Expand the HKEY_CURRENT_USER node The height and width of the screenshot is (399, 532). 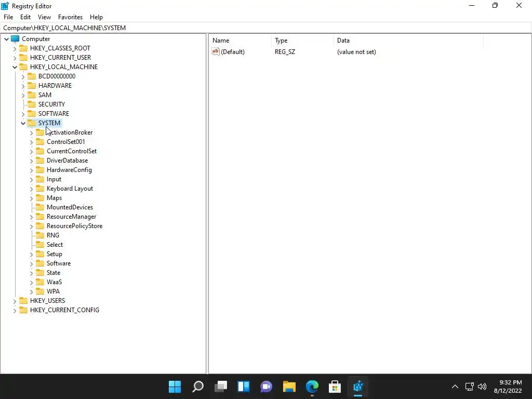click(15, 58)
